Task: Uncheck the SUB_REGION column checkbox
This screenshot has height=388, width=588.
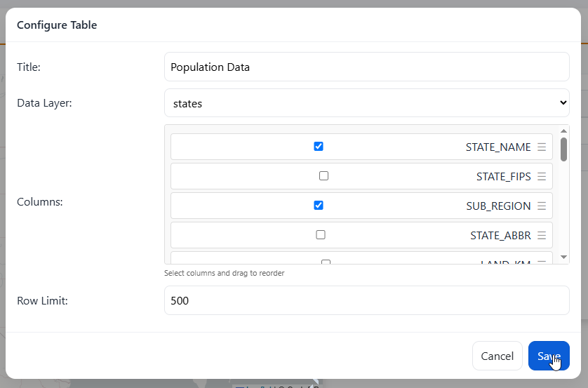Action: click(319, 206)
